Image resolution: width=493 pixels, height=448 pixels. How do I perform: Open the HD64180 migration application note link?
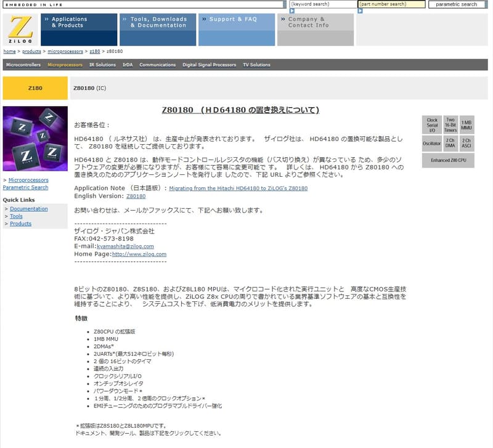pyautogui.click(x=238, y=189)
